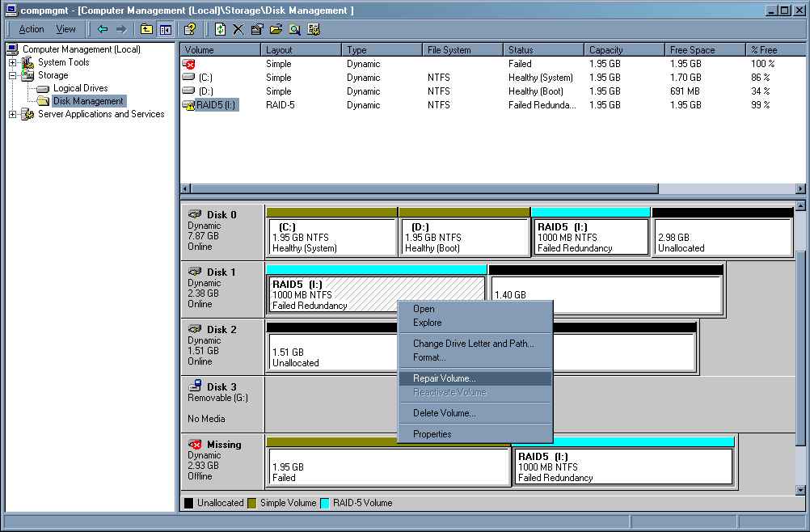The width and height of the screenshot is (810, 532).
Task: Click the Disk 0 label icon
Action: coord(196,214)
